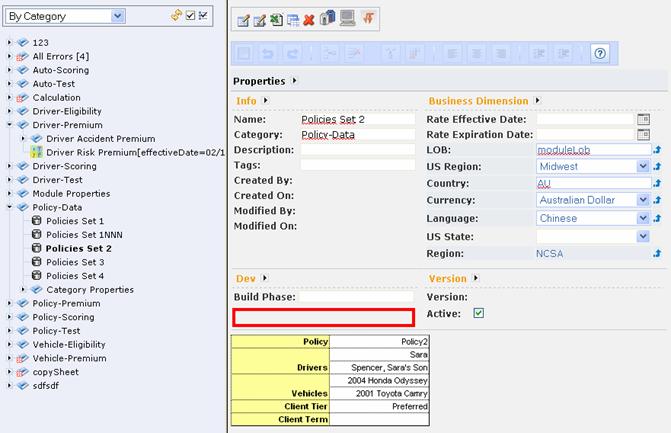Select Policies Set 4 in tree
671x433 pixels.
75,276
